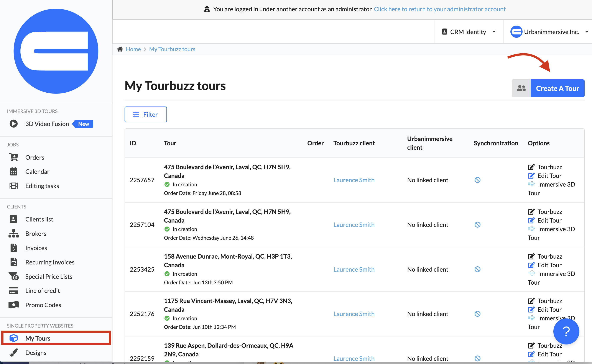Click Tourbuzz option for tour 2253425

pyautogui.click(x=550, y=256)
